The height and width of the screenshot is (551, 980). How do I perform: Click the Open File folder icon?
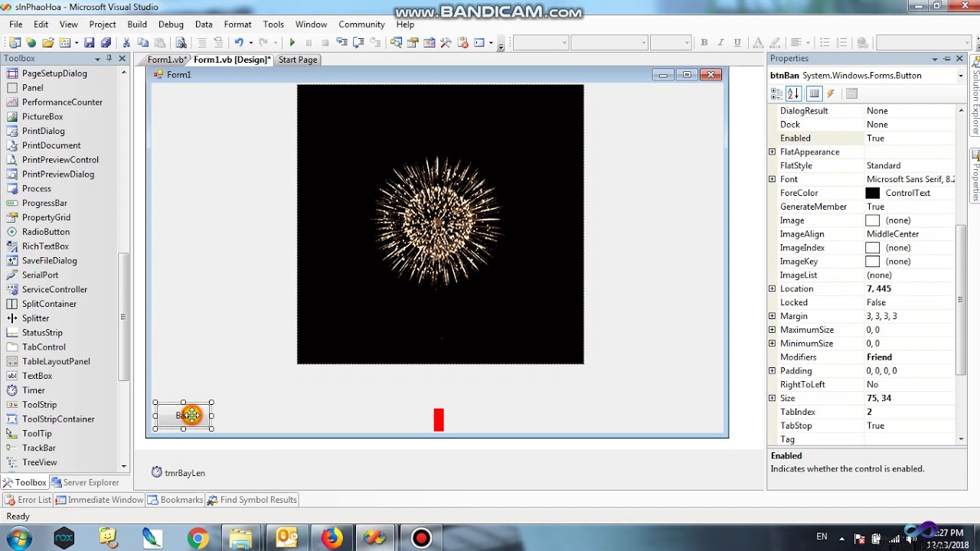47,43
